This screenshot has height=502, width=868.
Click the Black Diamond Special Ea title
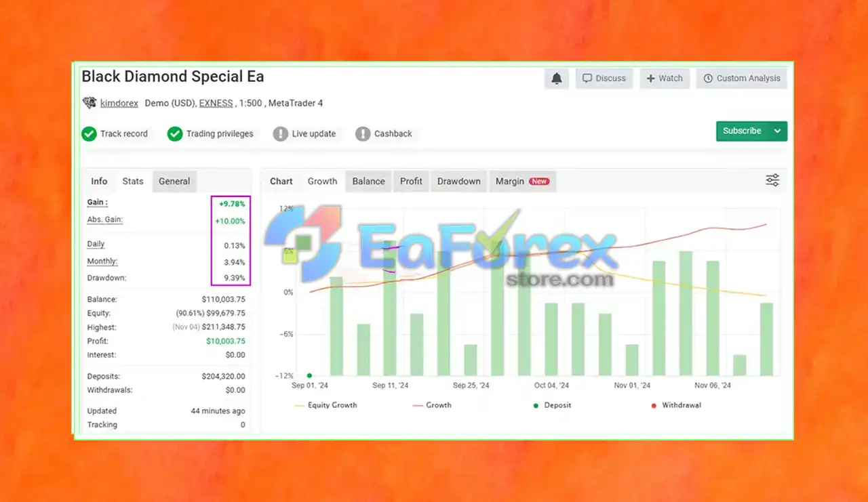click(x=173, y=77)
